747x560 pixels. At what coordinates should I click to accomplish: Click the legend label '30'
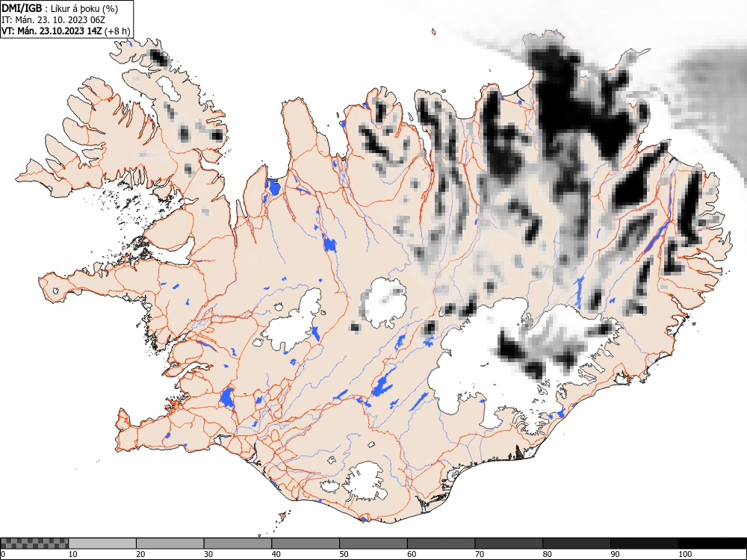(208, 554)
